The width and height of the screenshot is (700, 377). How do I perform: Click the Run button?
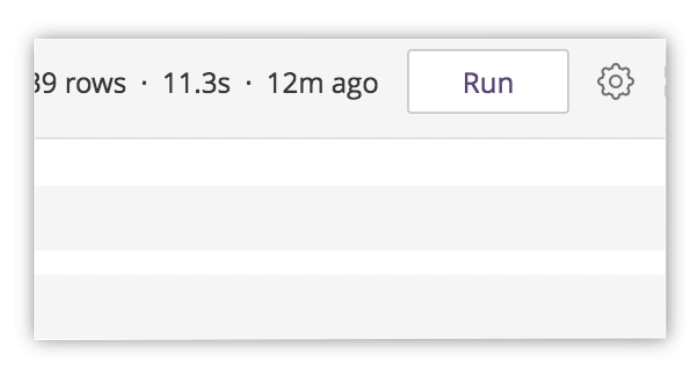[488, 81]
